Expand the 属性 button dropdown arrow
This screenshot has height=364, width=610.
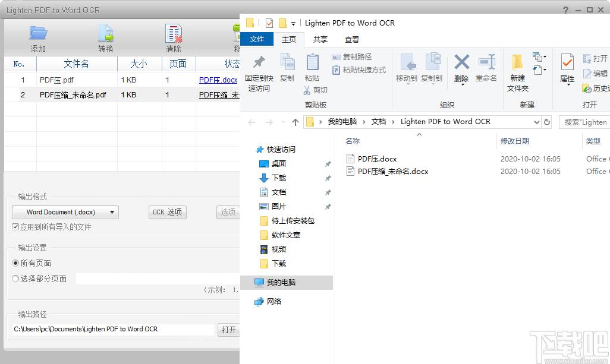(x=568, y=85)
